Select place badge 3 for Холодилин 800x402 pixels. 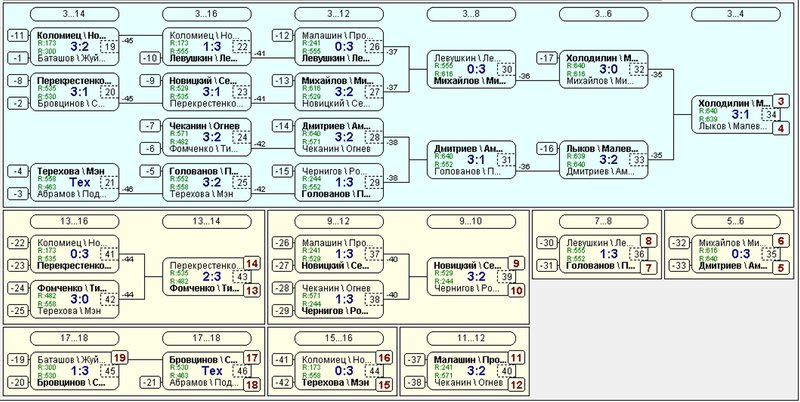click(x=781, y=102)
